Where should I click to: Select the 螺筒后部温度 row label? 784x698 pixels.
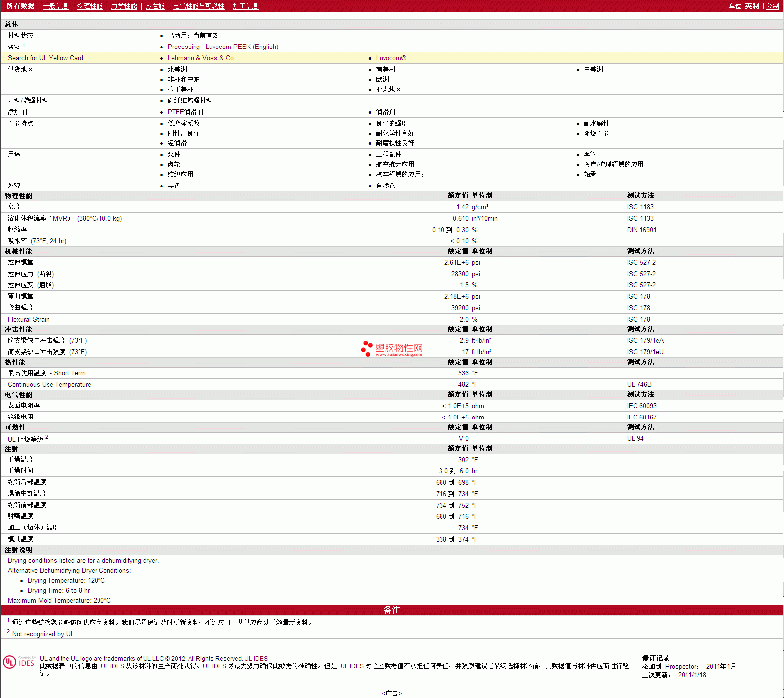(27, 482)
